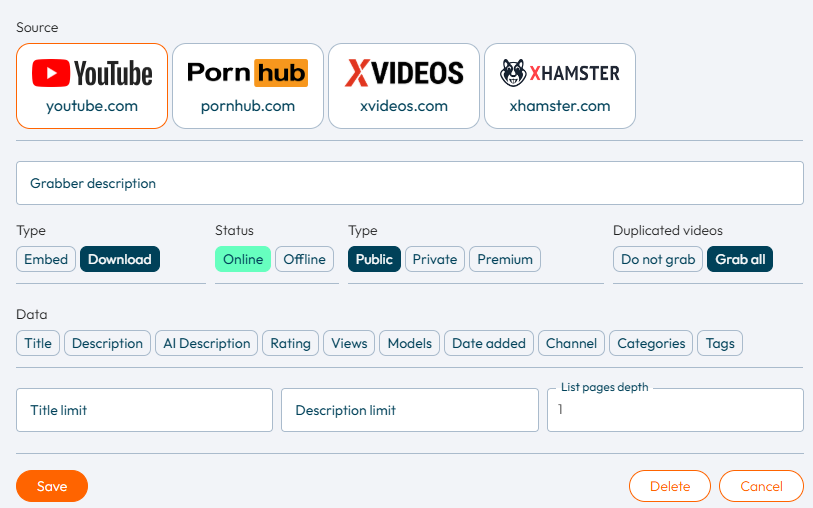Select the pornhub.com source tile
This screenshot has height=508, width=813.
pos(248,86)
